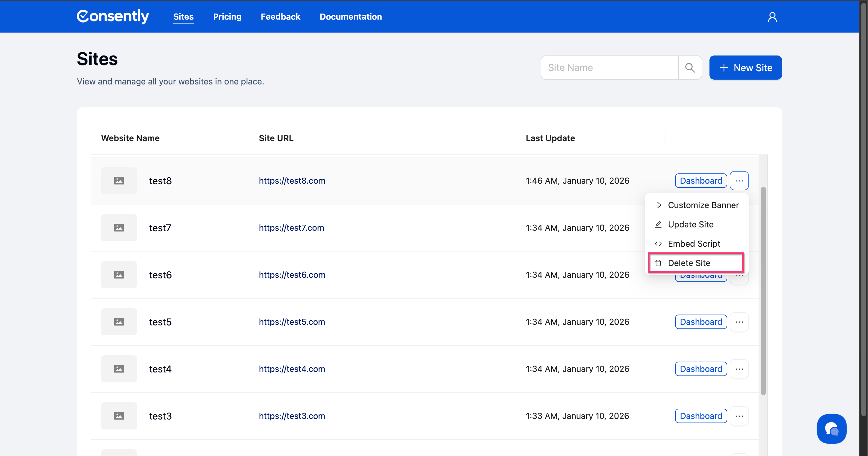This screenshot has height=456, width=868.
Task: Collapse the test8 three-dots menu button
Action: point(739,181)
